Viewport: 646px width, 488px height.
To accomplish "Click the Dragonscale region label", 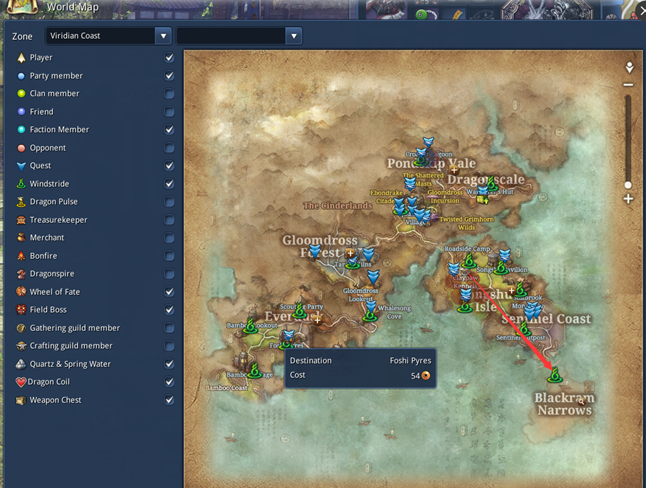I will (486, 179).
